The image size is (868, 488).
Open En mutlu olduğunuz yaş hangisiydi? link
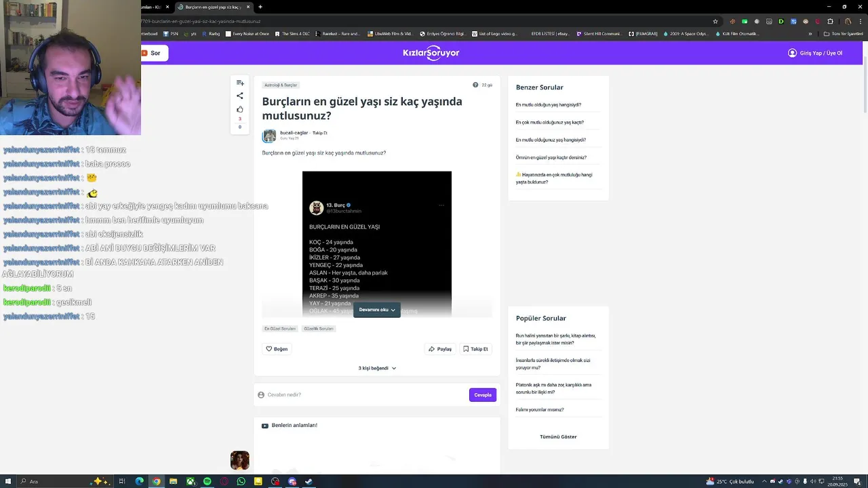(551, 140)
